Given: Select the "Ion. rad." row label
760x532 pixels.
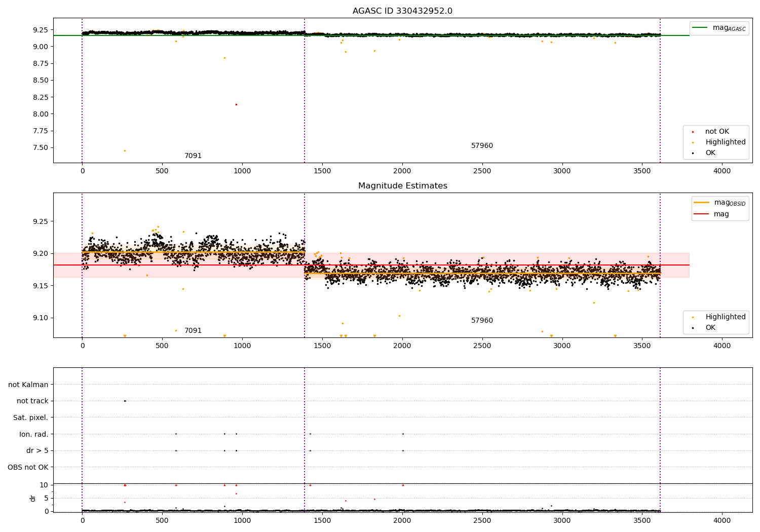Looking at the screenshot, I should tap(34, 434).
